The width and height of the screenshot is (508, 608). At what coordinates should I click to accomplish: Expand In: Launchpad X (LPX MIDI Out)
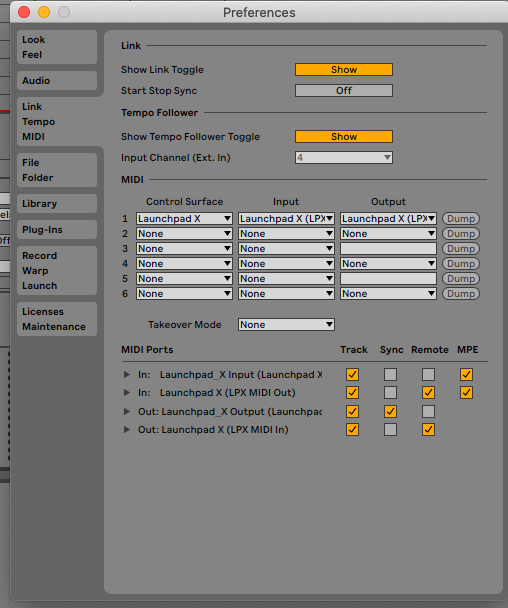pos(126,393)
